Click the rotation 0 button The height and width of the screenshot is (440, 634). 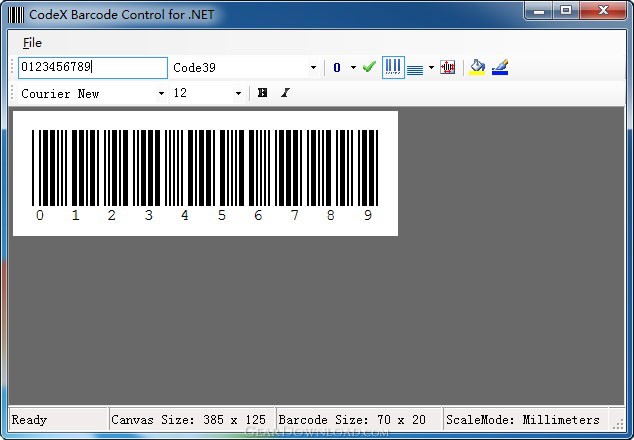coord(337,68)
